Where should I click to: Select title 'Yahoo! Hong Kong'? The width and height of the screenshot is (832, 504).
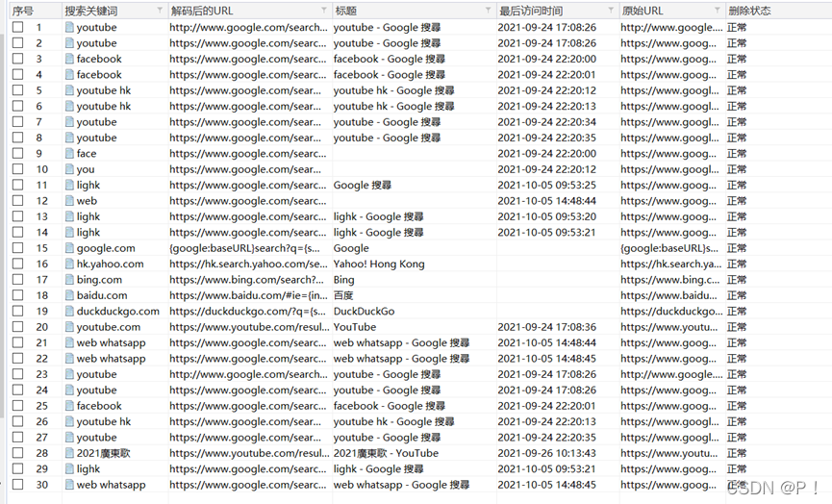click(x=379, y=264)
